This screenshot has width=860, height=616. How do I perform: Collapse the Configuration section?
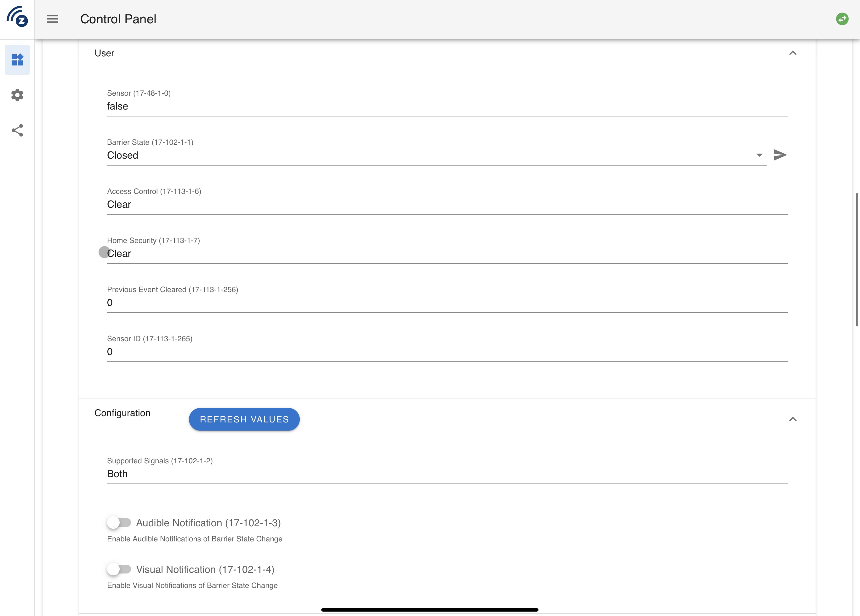794,419
